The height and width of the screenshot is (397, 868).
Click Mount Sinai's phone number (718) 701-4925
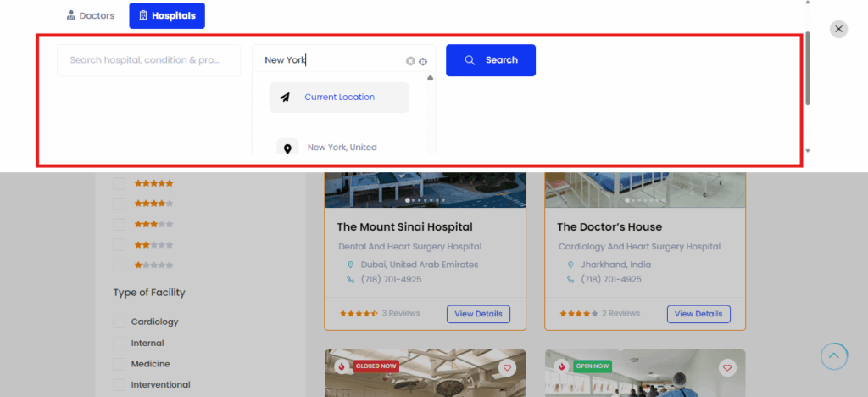(x=391, y=280)
